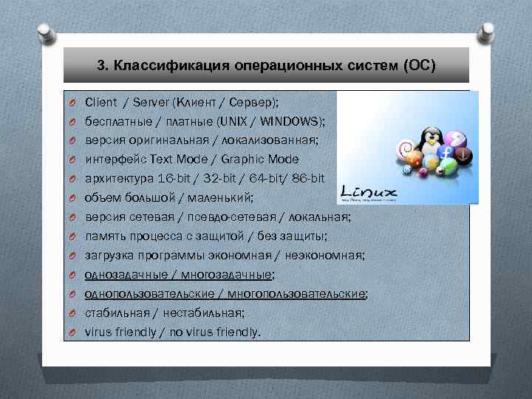Viewport: 532px width, 399px height.
Task: Click the red bullet beside 'virus friendly'
Action: [72, 332]
